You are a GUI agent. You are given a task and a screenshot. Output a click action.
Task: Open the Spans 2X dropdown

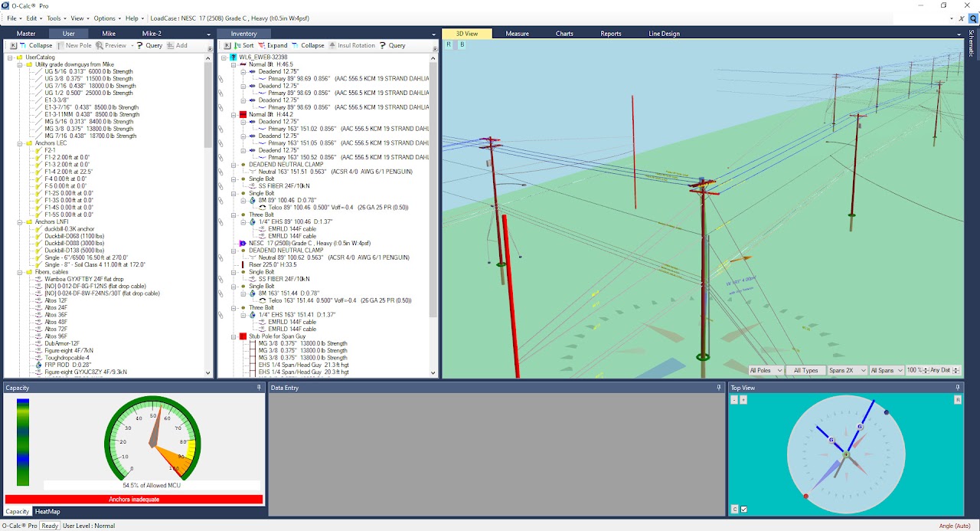[x=847, y=370]
